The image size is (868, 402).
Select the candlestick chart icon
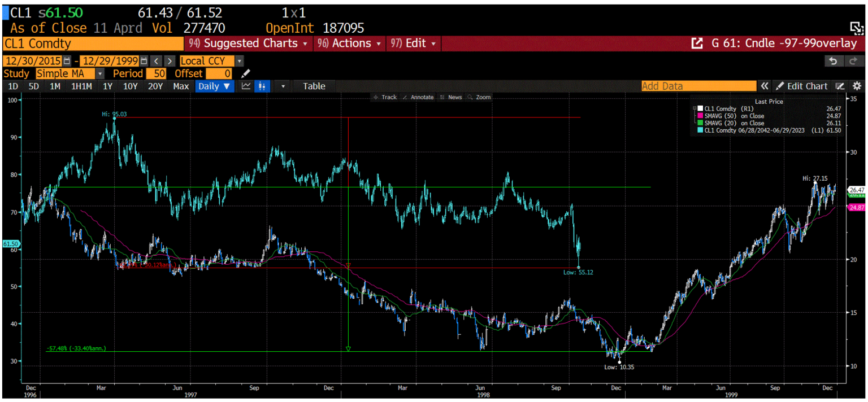point(261,86)
